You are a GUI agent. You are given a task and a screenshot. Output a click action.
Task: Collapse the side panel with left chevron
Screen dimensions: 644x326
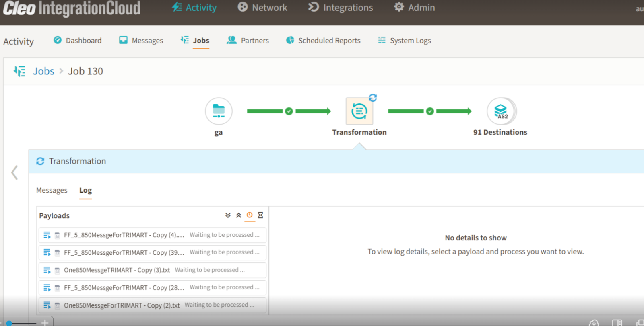click(x=14, y=172)
